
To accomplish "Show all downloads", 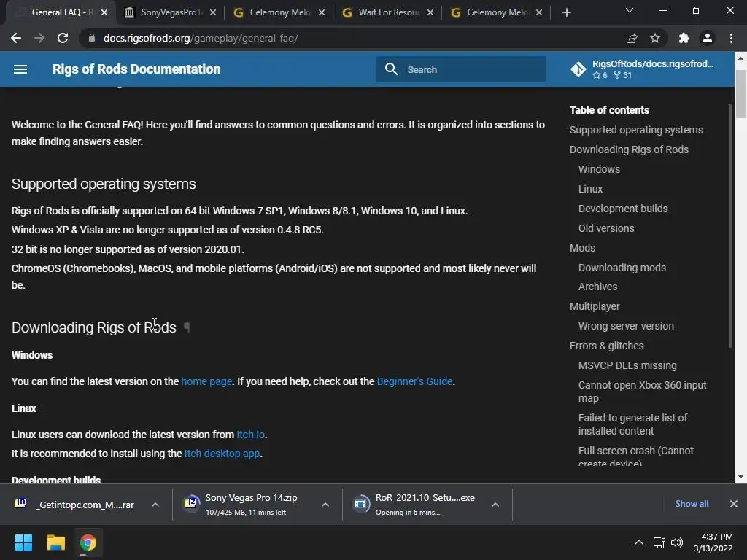I will (x=692, y=504).
